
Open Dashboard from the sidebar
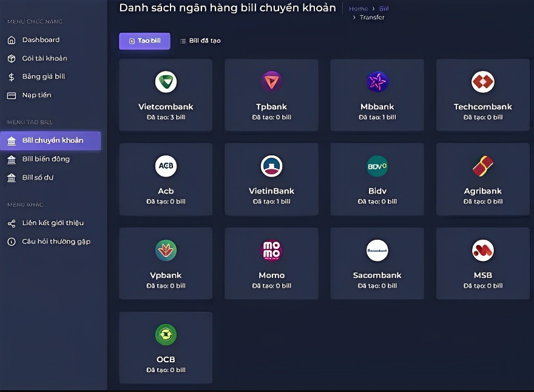coord(41,40)
